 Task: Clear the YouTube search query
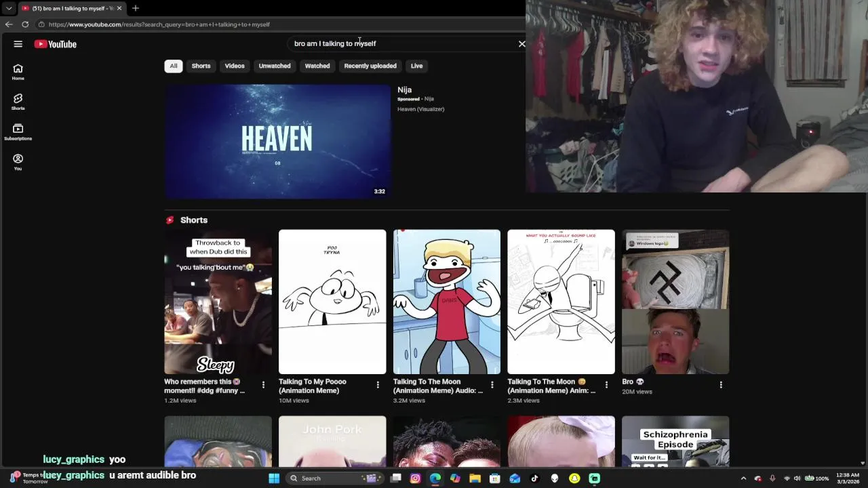pyautogui.click(x=521, y=43)
